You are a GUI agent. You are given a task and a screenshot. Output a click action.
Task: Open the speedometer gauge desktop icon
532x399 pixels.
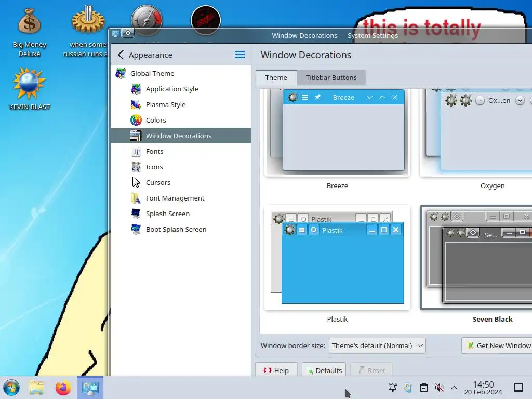click(147, 20)
